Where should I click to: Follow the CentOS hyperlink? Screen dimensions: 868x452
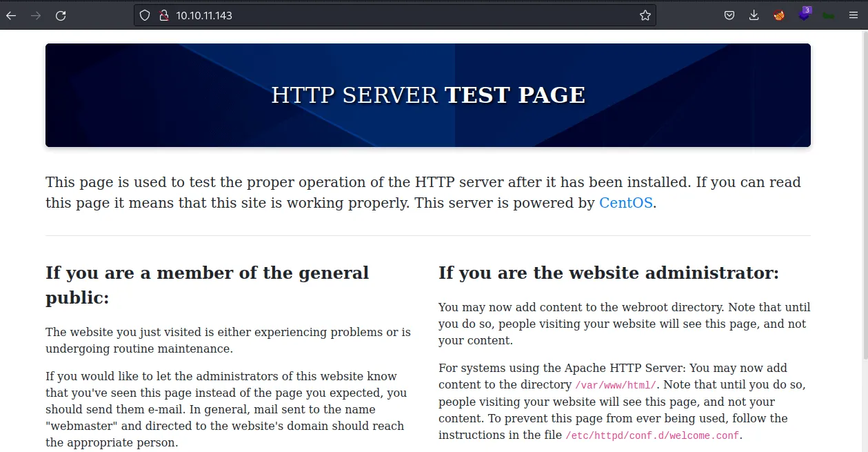click(x=625, y=203)
